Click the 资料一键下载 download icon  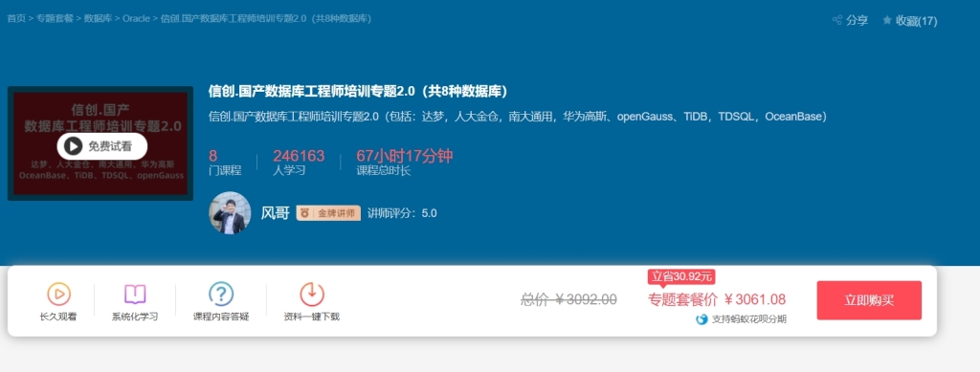[312, 294]
